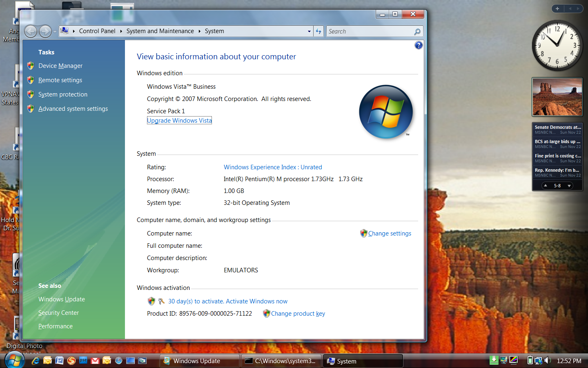Open System protection task link

click(x=63, y=94)
